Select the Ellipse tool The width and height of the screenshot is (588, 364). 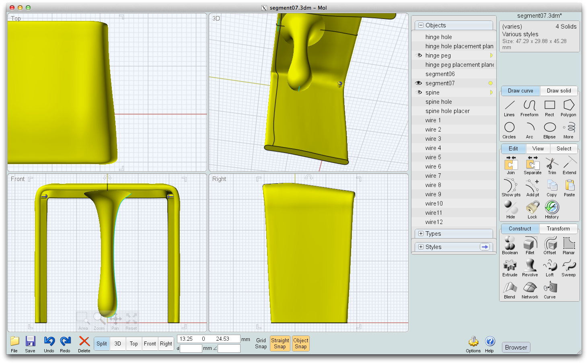coord(549,130)
